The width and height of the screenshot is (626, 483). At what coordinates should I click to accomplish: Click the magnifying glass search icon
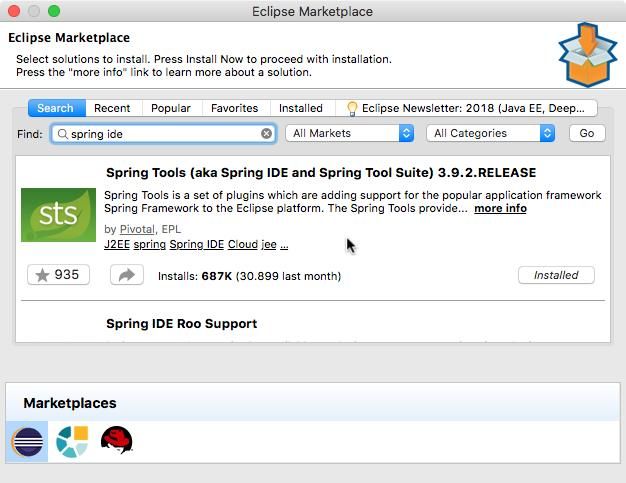(x=62, y=133)
